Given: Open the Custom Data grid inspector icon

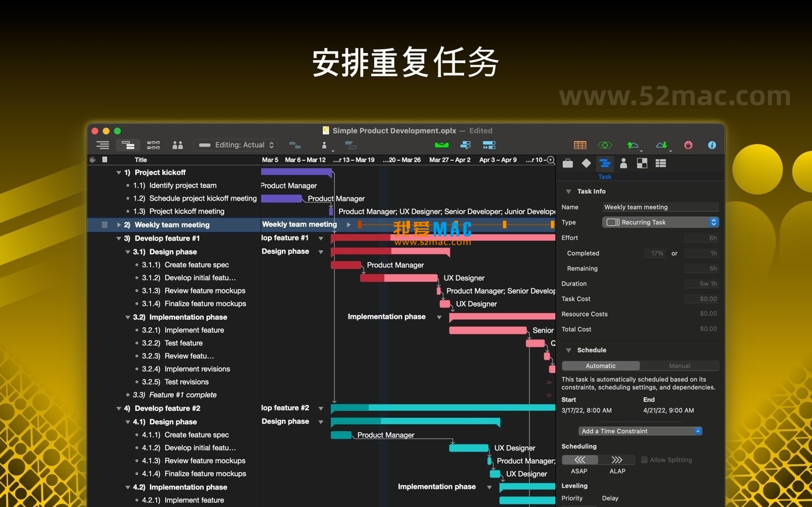Looking at the screenshot, I should click(x=660, y=163).
